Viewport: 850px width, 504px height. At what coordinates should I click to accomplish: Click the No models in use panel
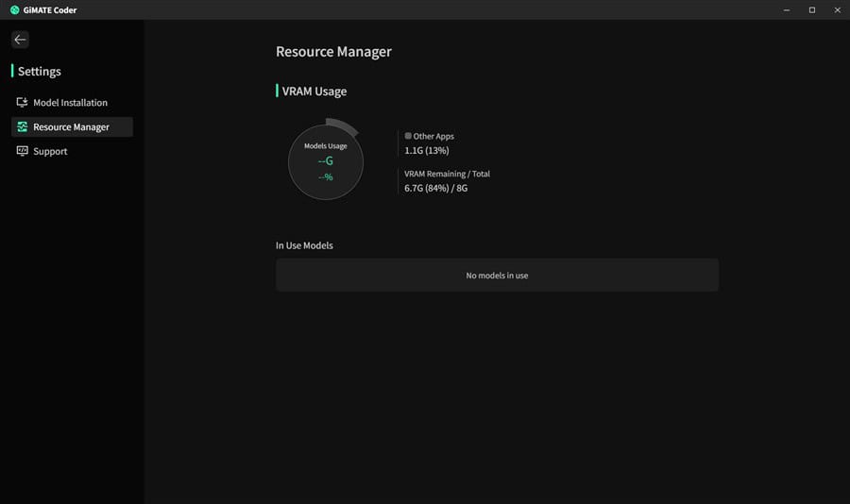point(497,276)
